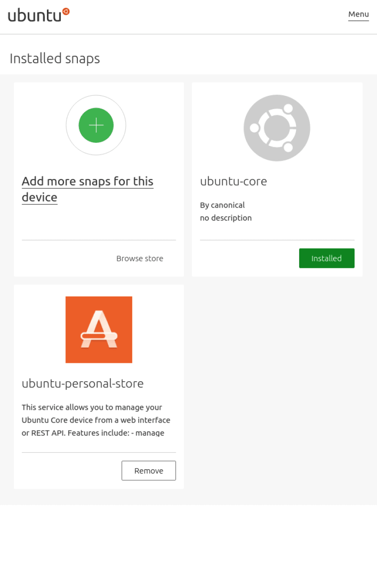Open the Menu link
Viewport: 377px width, 588px height.
[358, 14]
